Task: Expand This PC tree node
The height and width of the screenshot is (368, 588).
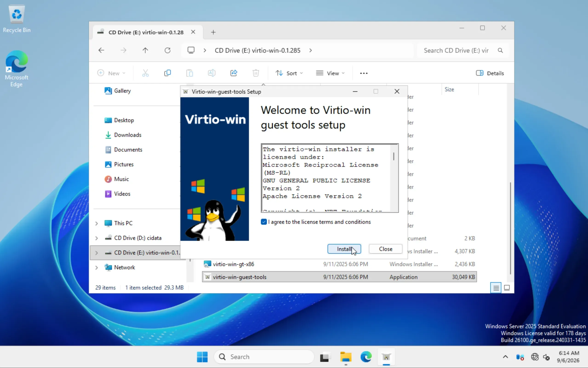Action: [97, 223]
